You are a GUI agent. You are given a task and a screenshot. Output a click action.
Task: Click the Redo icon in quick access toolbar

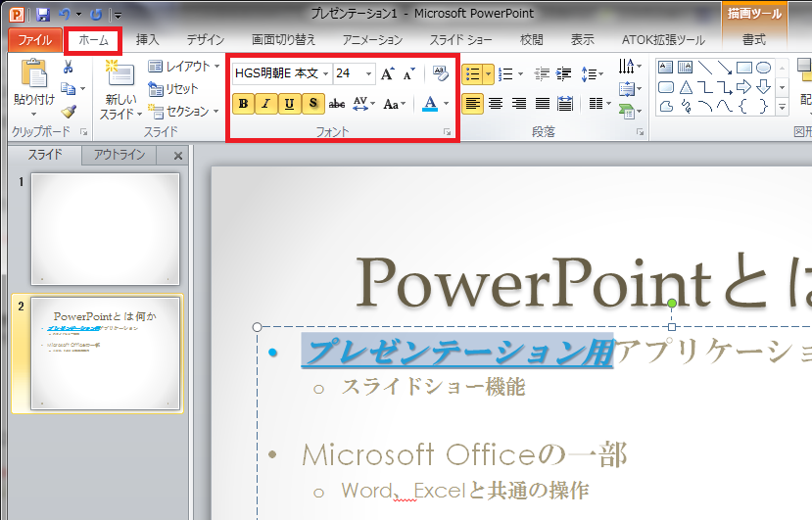(96, 15)
